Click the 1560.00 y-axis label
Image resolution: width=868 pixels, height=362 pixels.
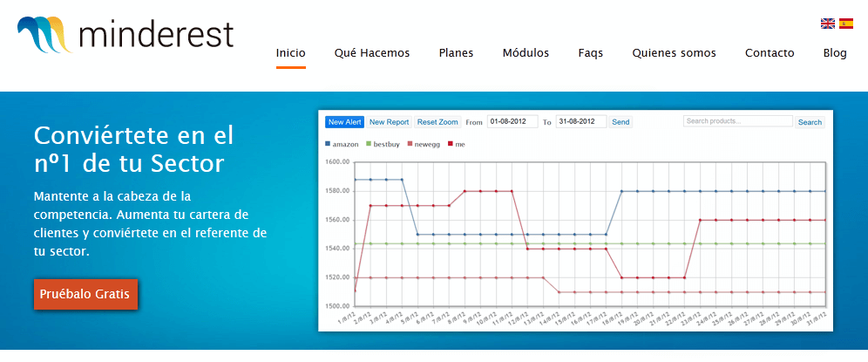click(336, 220)
